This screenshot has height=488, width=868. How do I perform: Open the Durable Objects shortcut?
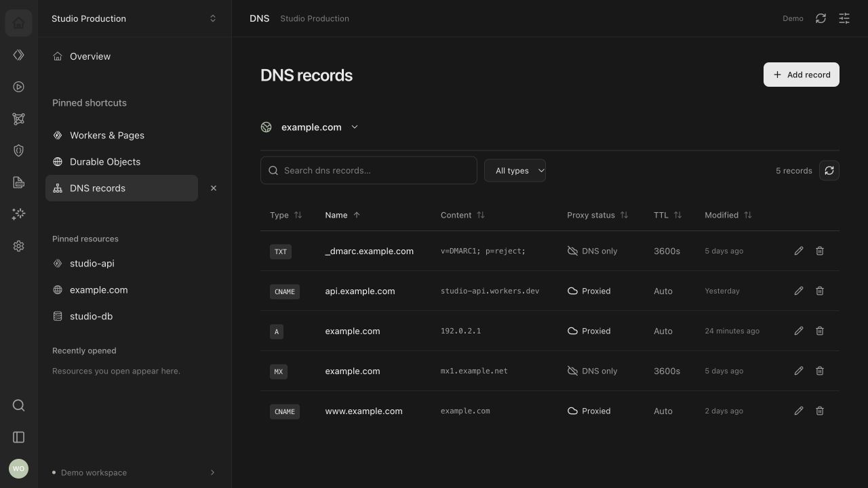pyautogui.click(x=122, y=162)
